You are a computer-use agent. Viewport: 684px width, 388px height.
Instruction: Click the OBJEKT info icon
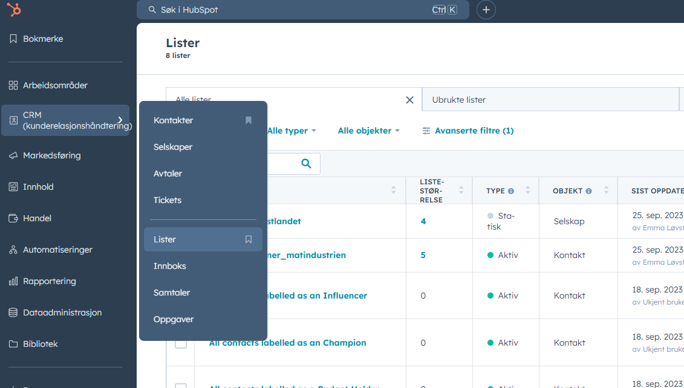coord(588,191)
